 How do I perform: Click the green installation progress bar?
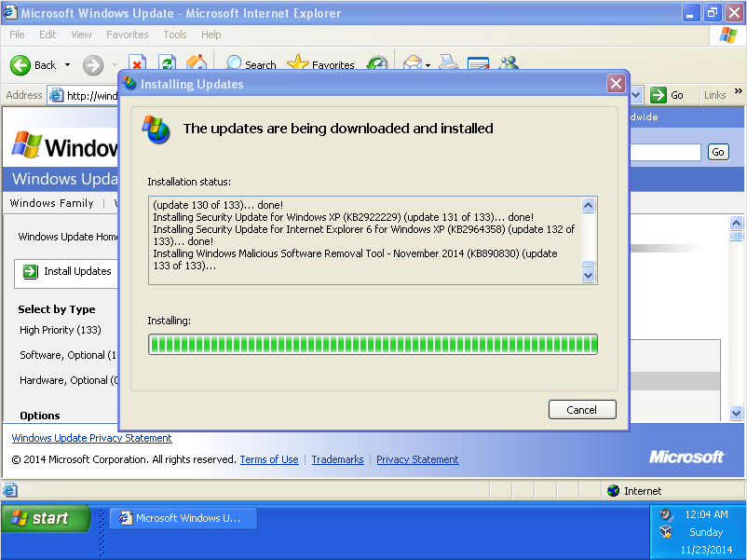pyautogui.click(x=373, y=344)
